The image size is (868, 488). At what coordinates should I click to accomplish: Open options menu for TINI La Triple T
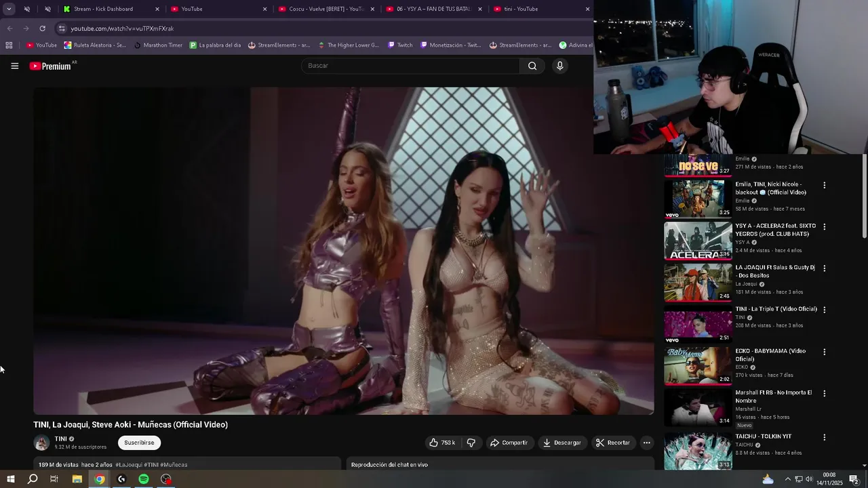(825, 310)
